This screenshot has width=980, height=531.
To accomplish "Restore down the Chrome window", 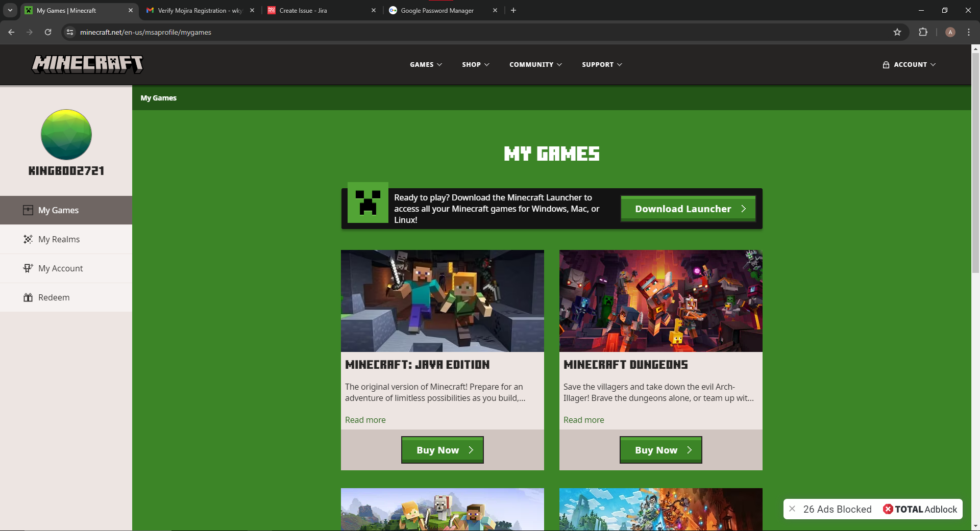I will coord(945,10).
